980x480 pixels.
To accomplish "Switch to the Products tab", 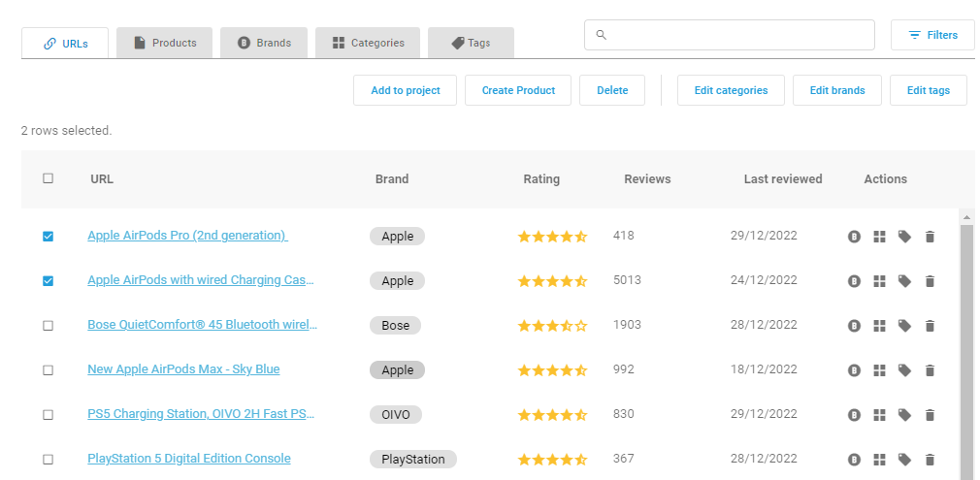I will [x=164, y=43].
